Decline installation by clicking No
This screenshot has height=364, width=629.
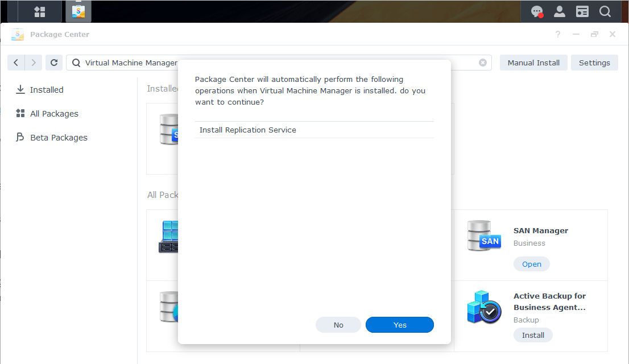338,325
